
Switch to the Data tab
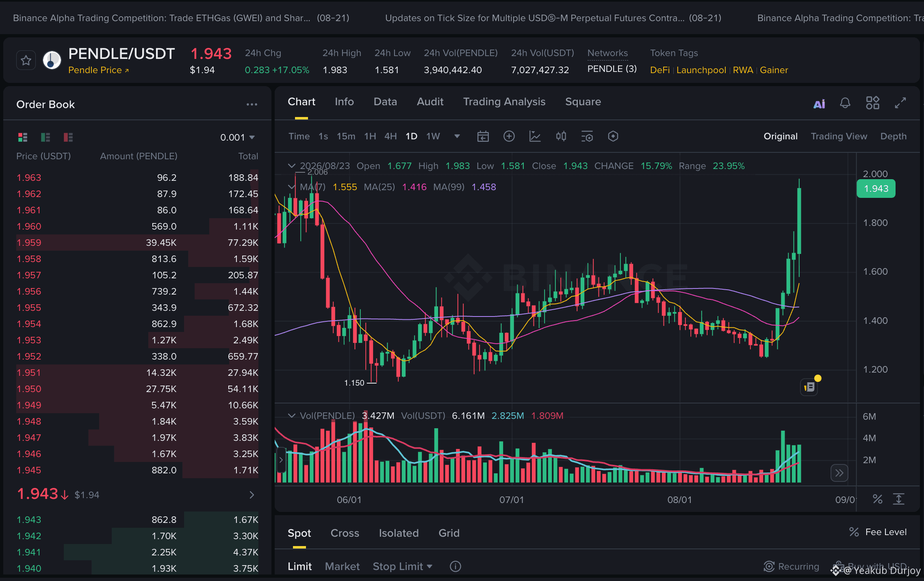[385, 102]
